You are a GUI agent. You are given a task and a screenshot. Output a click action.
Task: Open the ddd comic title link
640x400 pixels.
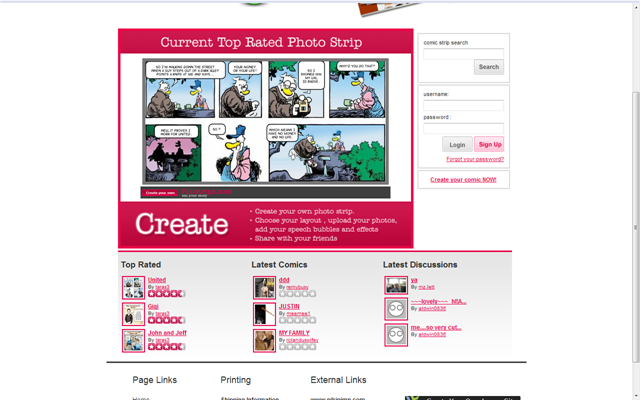284,280
